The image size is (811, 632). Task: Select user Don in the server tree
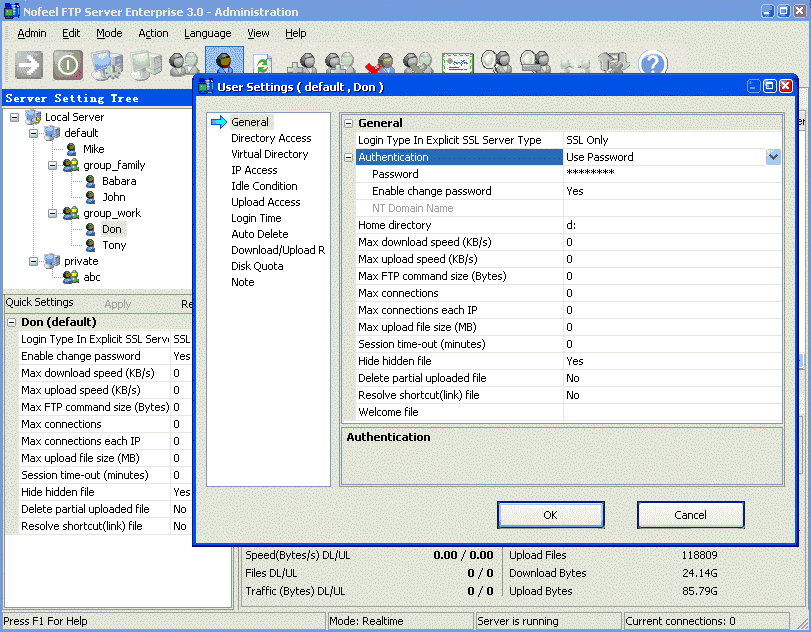pyautogui.click(x=112, y=229)
